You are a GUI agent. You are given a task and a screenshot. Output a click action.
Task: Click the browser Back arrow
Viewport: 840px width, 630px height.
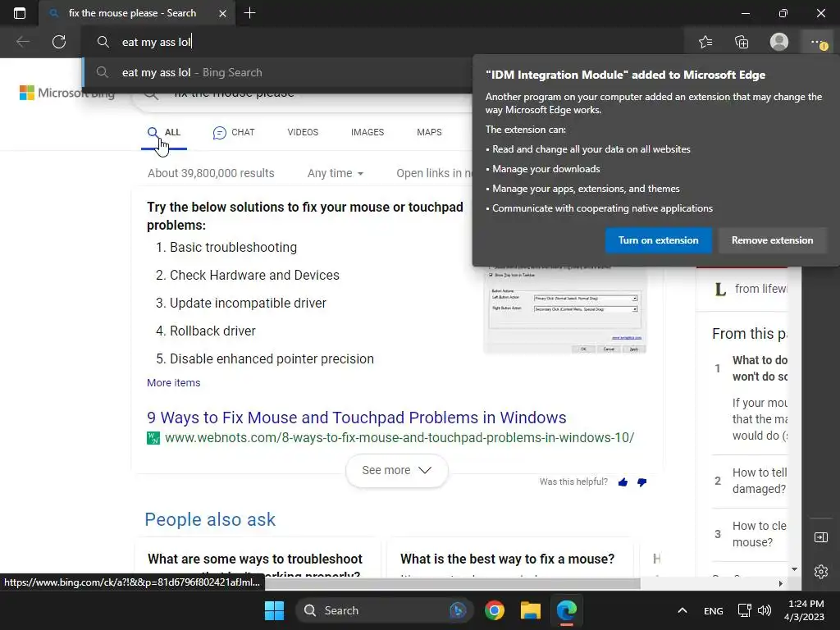pos(23,42)
